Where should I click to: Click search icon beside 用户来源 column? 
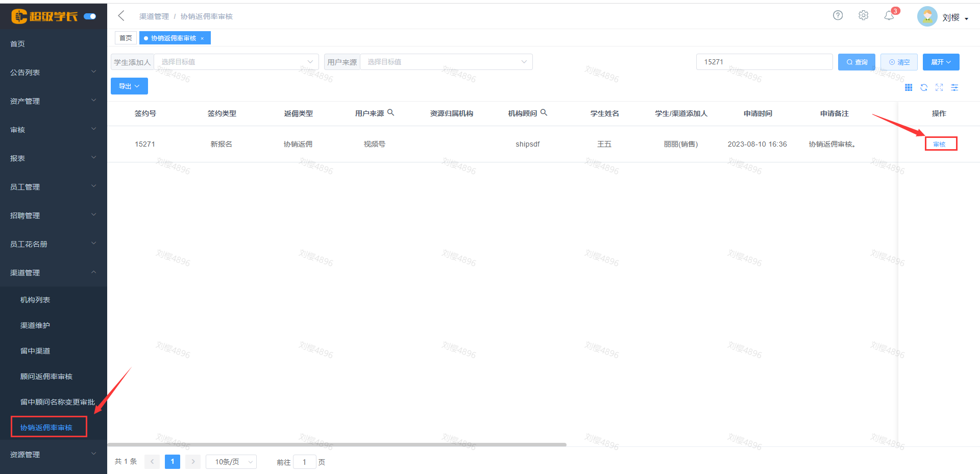point(390,113)
